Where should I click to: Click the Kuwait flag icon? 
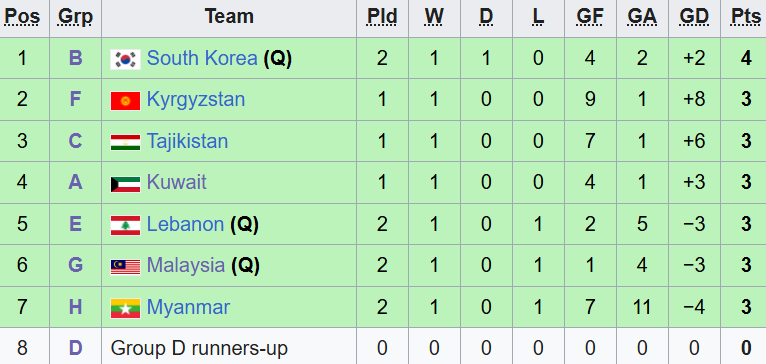[126, 184]
